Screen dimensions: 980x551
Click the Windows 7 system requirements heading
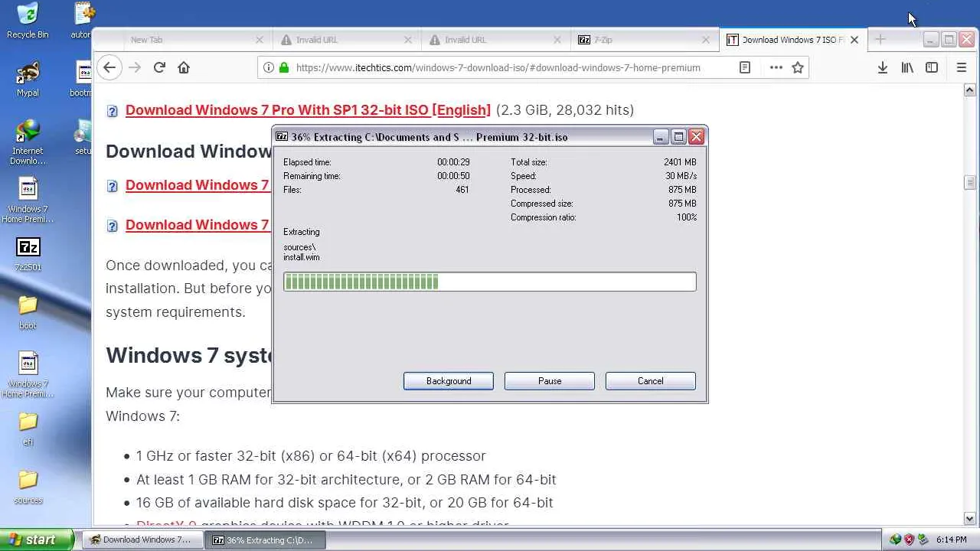pos(188,355)
